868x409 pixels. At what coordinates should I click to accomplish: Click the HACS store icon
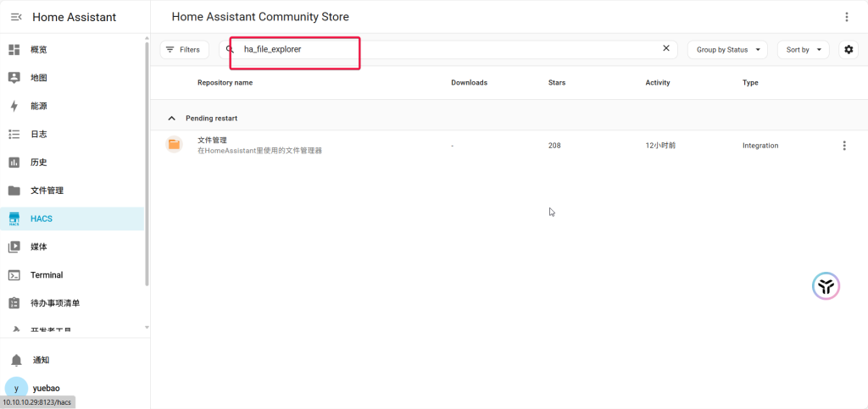point(14,218)
